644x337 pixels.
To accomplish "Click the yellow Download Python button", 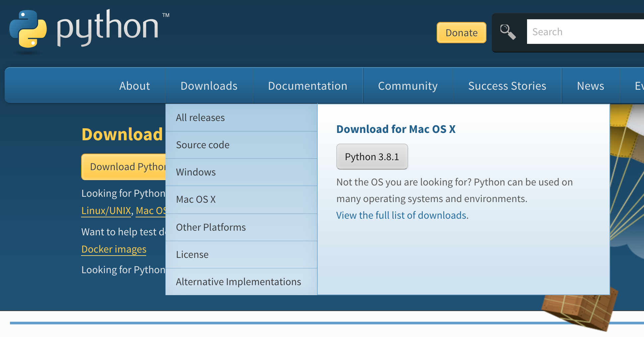I will tap(124, 167).
